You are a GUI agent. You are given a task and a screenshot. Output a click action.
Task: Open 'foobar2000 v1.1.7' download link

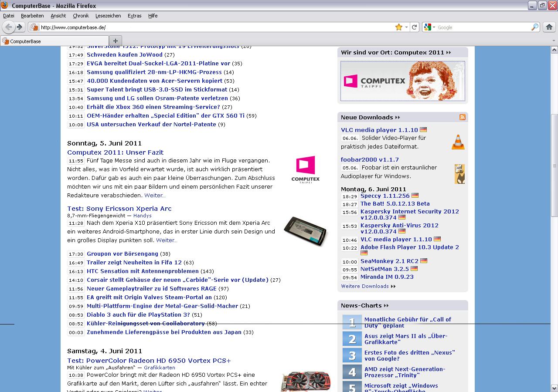(370, 160)
